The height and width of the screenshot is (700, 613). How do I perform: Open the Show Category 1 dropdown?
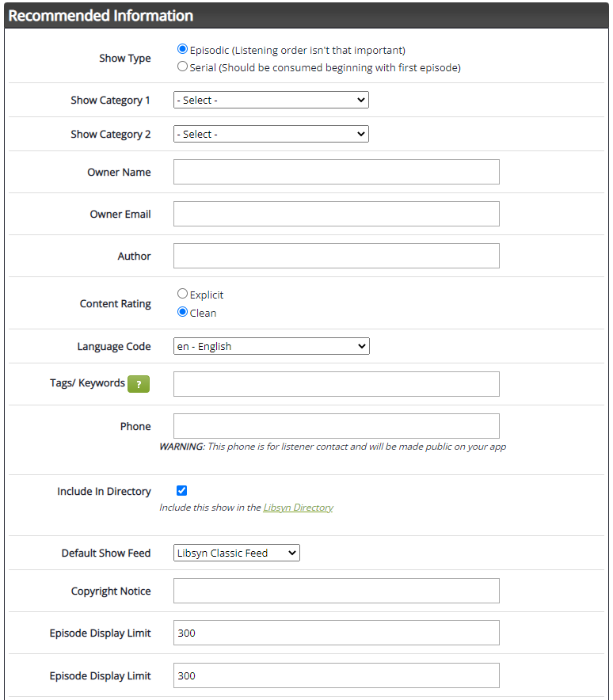pos(271,100)
